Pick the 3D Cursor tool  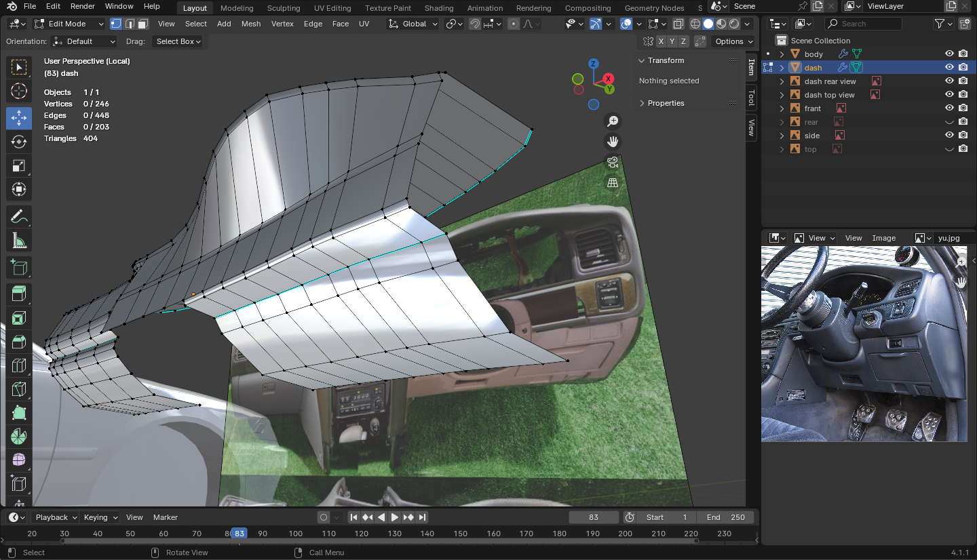coord(19,91)
